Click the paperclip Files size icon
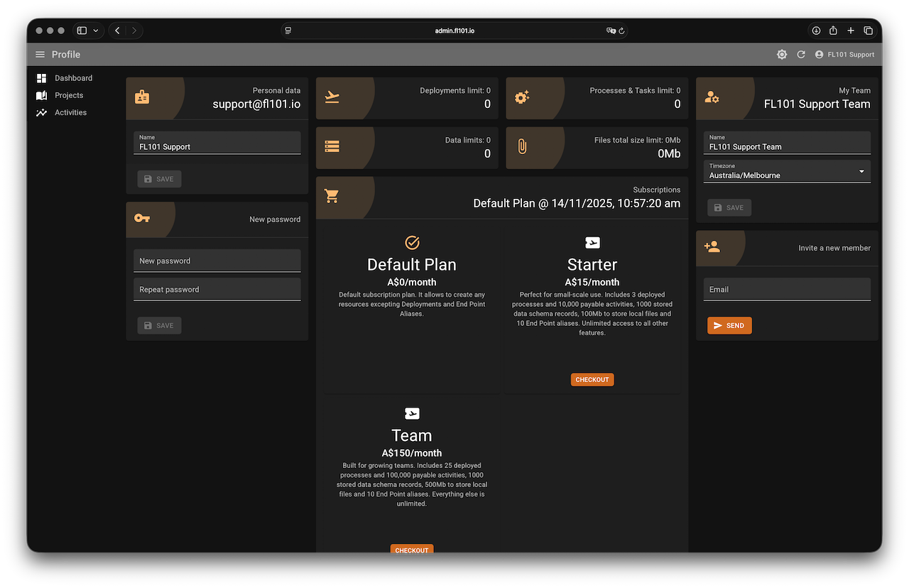The height and width of the screenshot is (588, 909). click(x=522, y=146)
